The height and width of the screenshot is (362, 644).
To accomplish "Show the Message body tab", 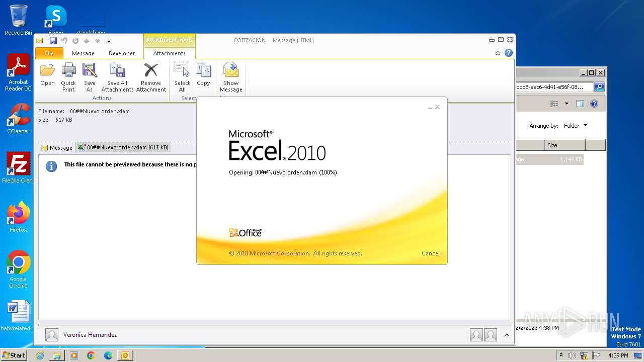I will pyautogui.click(x=57, y=148).
